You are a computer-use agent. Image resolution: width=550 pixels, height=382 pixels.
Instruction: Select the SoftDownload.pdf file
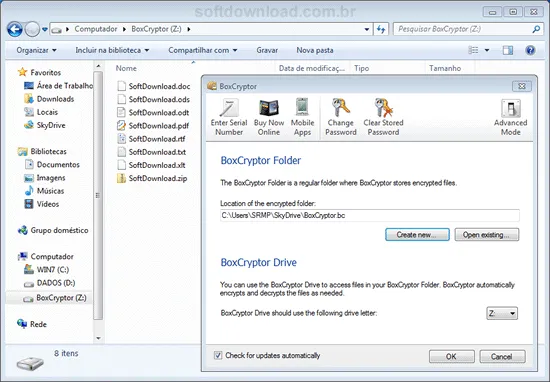[153, 126]
